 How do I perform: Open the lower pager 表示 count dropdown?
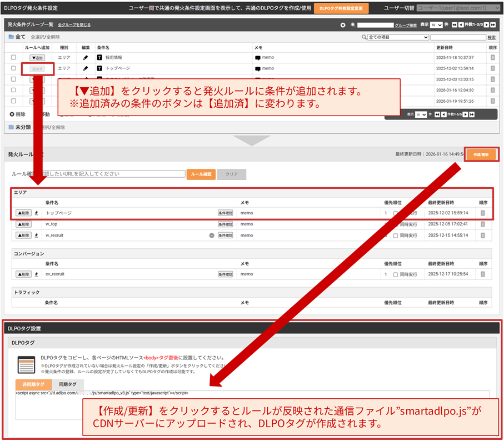pyautogui.click(x=421, y=114)
